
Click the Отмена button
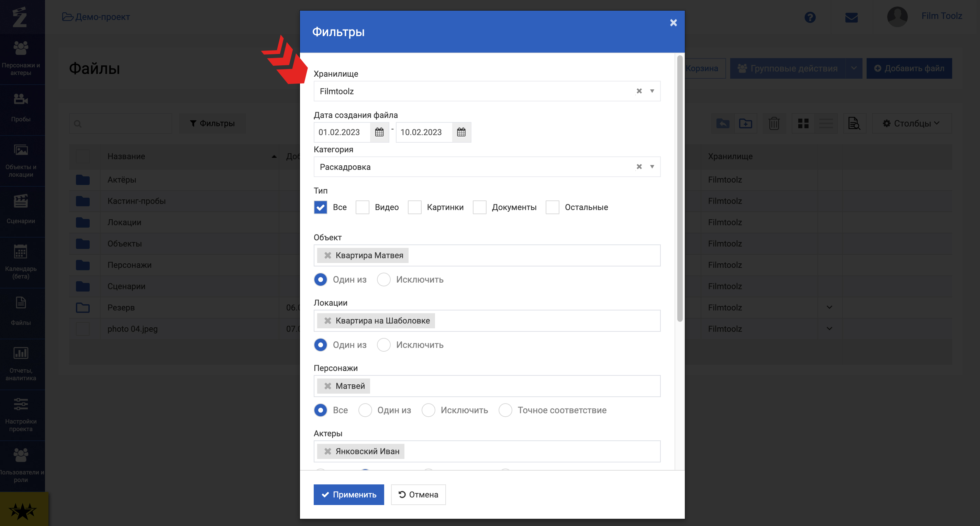pos(418,494)
